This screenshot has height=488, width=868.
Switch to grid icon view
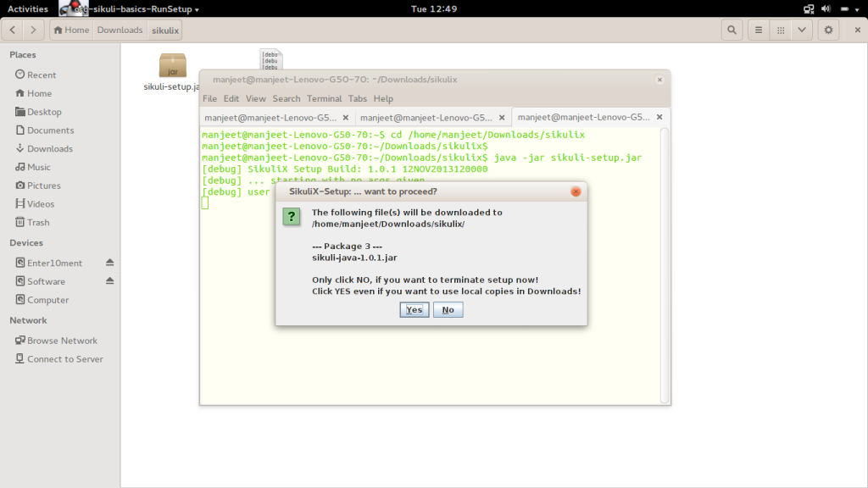(x=781, y=30)
